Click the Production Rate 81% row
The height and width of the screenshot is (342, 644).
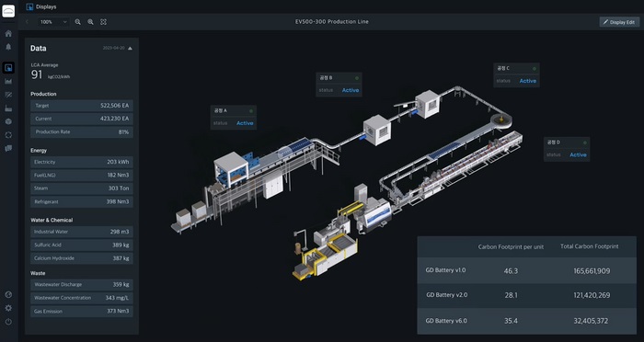[81, 132]
